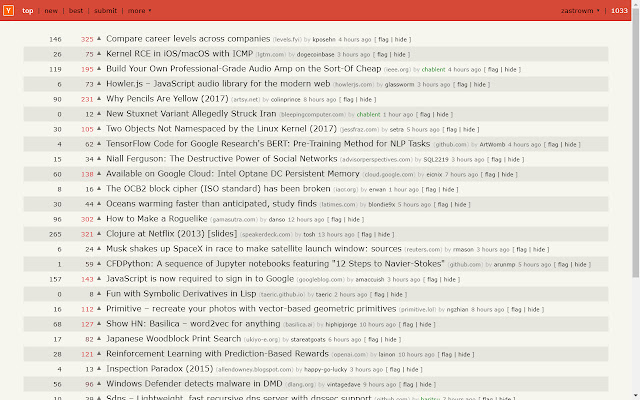
Task: Click the Y Combinator logo icon
Action: pyautogui.click(x=8, y=10)
